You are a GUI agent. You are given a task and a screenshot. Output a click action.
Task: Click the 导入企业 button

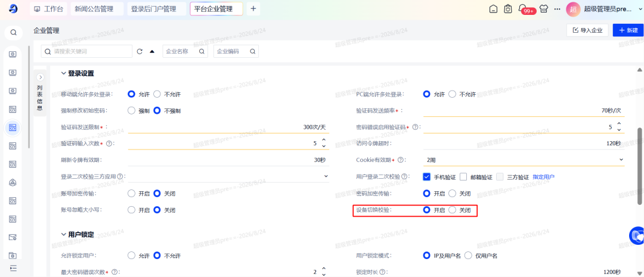click(x=587, y=30)
